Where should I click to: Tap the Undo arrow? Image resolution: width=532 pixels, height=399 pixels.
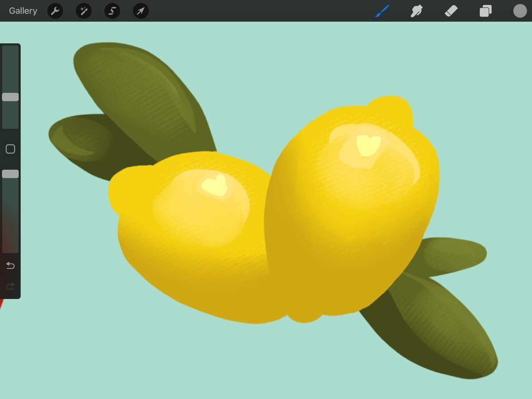pos(10,266)
